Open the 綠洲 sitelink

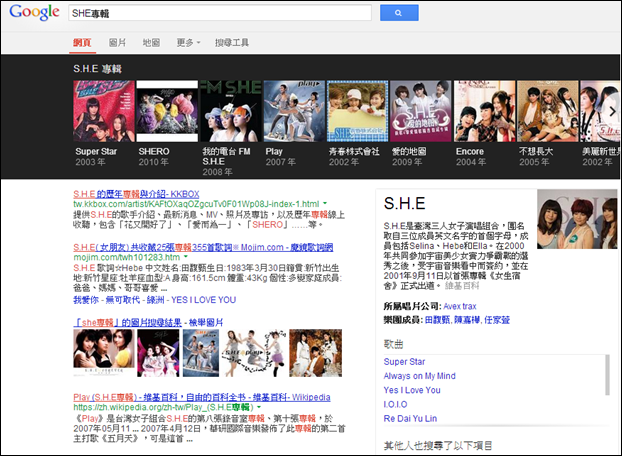pos(155,300)
